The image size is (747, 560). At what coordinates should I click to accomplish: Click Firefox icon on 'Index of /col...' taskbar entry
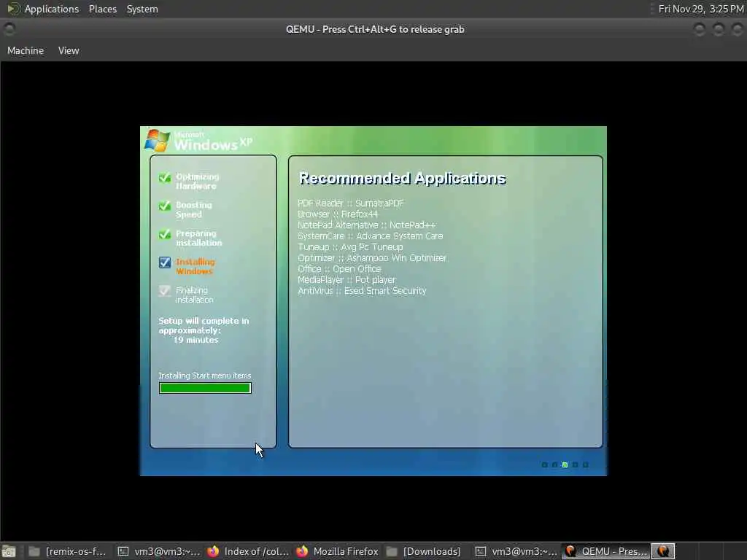(x=213, y=551)
